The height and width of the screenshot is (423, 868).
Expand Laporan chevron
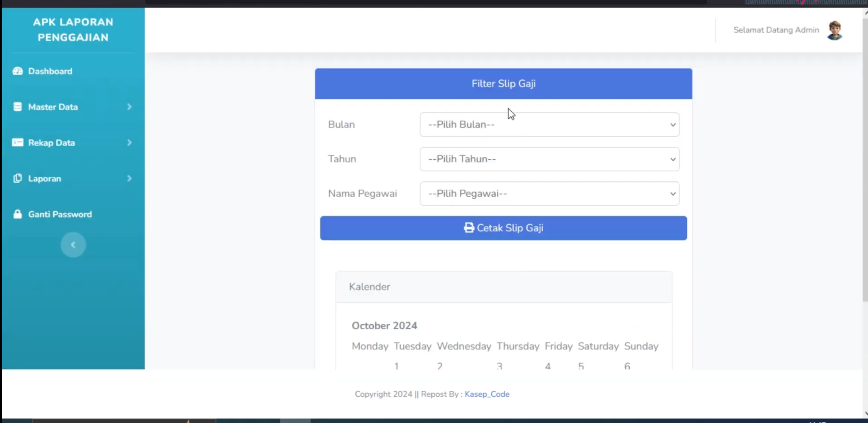tap(129, 178)
